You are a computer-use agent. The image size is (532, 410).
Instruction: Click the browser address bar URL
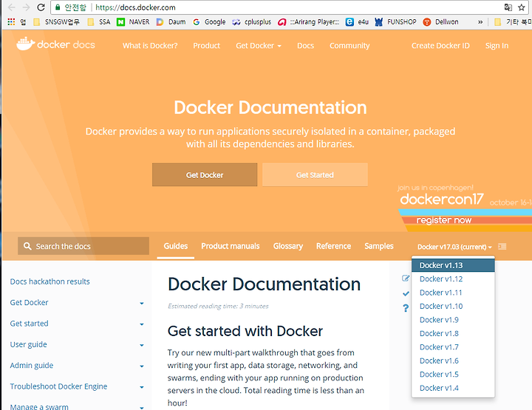tap(135, 7)
